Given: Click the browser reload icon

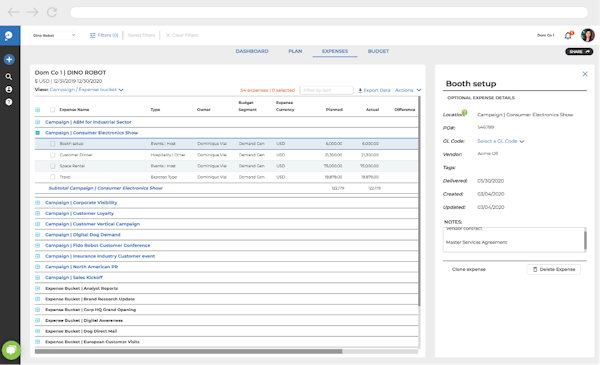Looking at the screenshot, I should (52, 12).
